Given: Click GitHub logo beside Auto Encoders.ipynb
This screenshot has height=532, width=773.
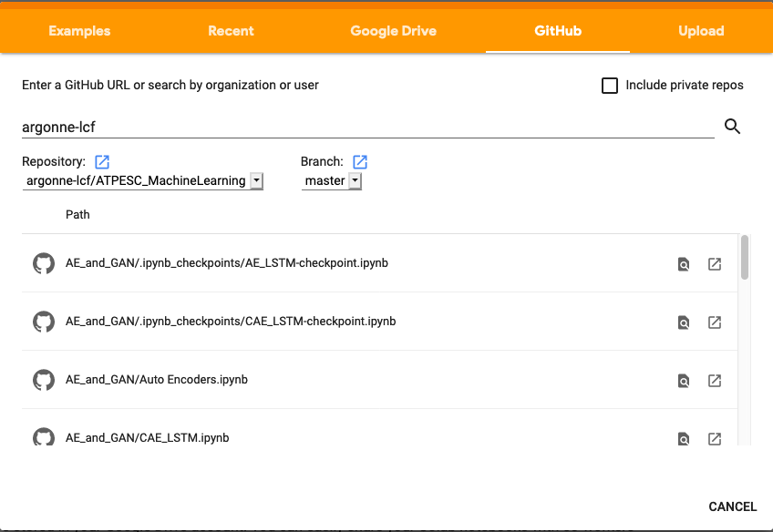Looking at the screenshot, I should 44,380.
